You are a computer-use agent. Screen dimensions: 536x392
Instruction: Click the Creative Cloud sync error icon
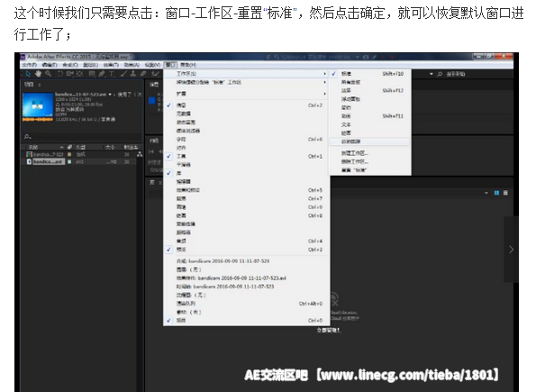coord(334,299)
